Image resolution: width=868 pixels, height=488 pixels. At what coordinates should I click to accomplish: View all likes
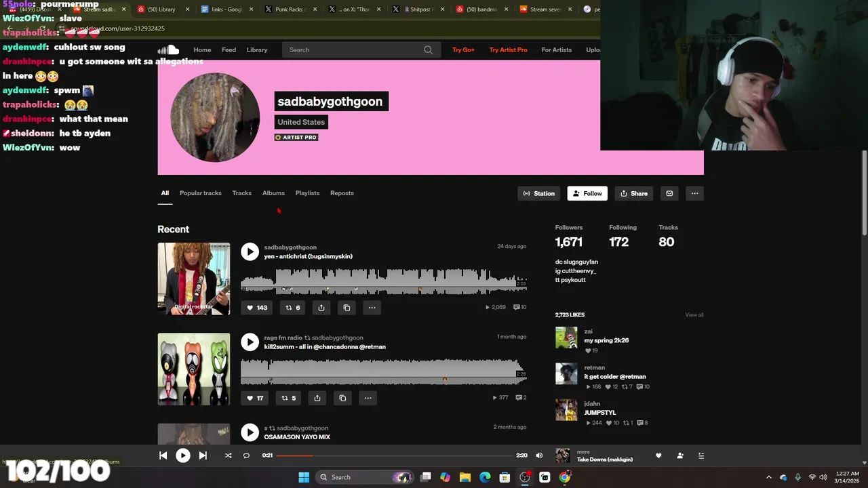coord(694,314)
